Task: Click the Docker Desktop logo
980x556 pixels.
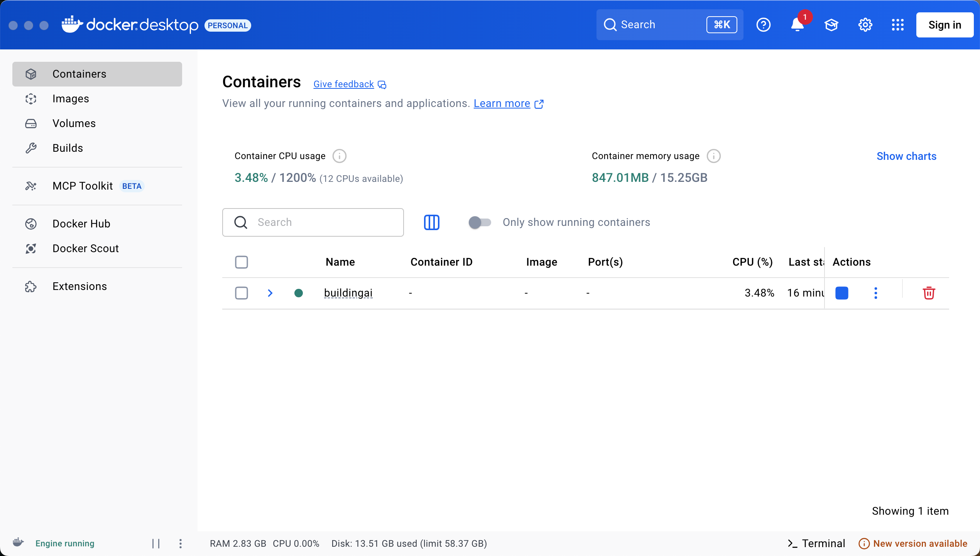Action: pyautogui.click(x=130, y=25)
